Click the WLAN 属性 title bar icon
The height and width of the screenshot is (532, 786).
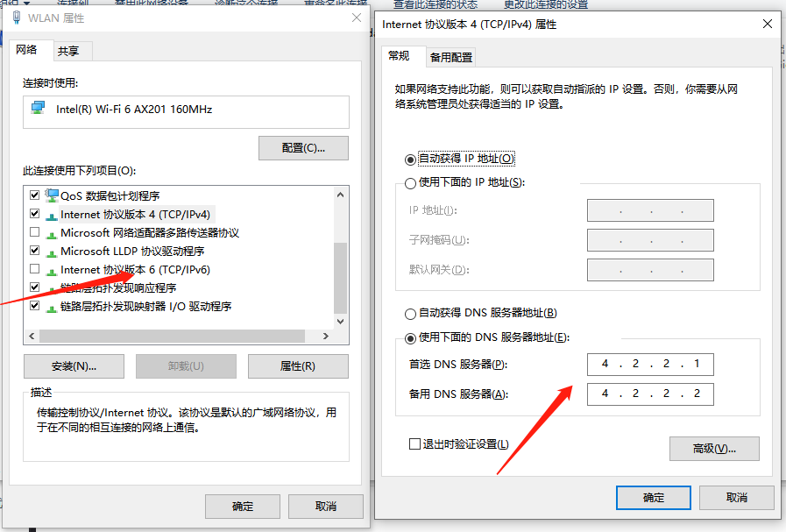point(17,18)
